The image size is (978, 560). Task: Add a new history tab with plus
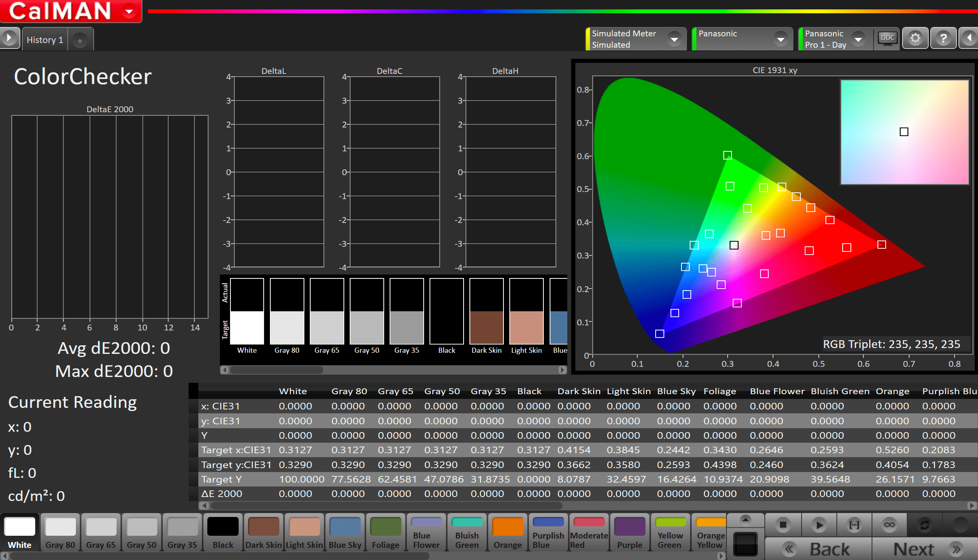click(80, 40)
